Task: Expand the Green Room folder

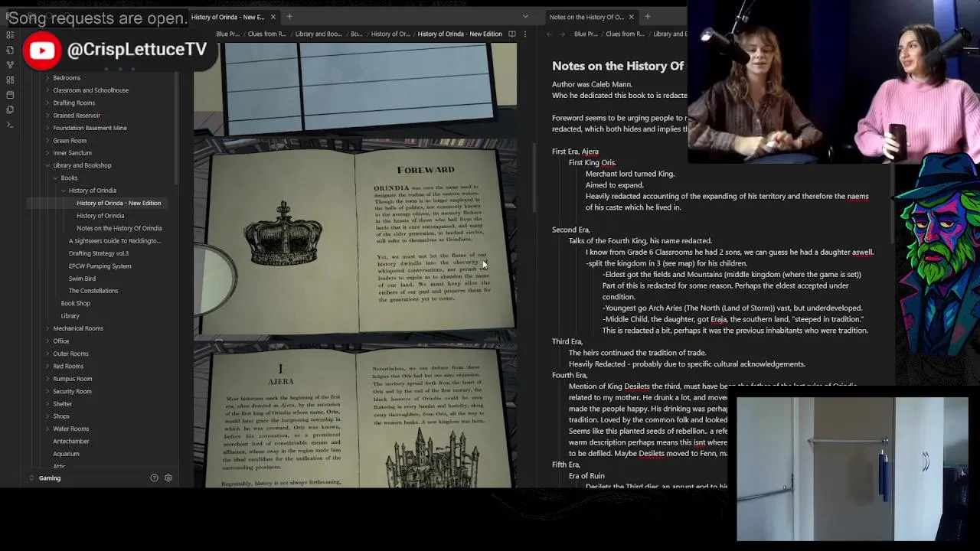Action: click(x=47, y=141)
